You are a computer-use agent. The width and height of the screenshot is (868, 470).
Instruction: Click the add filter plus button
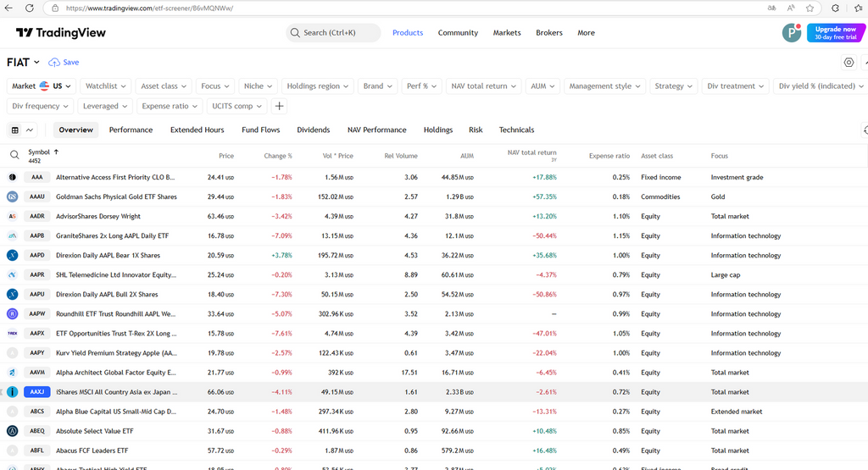(x=279, y=107)
